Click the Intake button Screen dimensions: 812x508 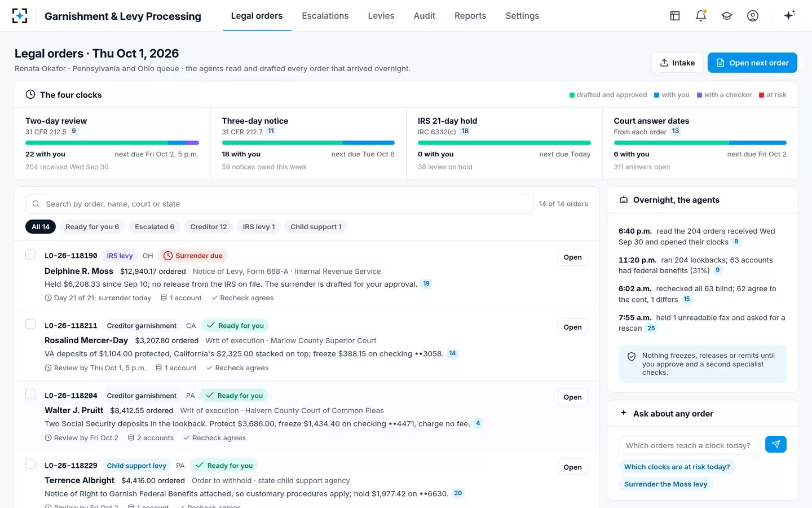click(x=677, y=63)
